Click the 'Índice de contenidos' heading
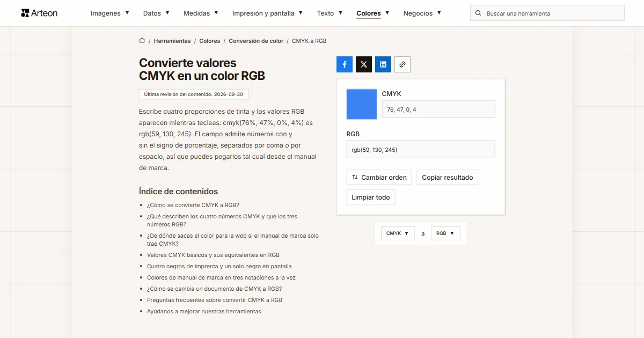Image resolution: width=644 pixels, height=338 pixels. point(179,192)
